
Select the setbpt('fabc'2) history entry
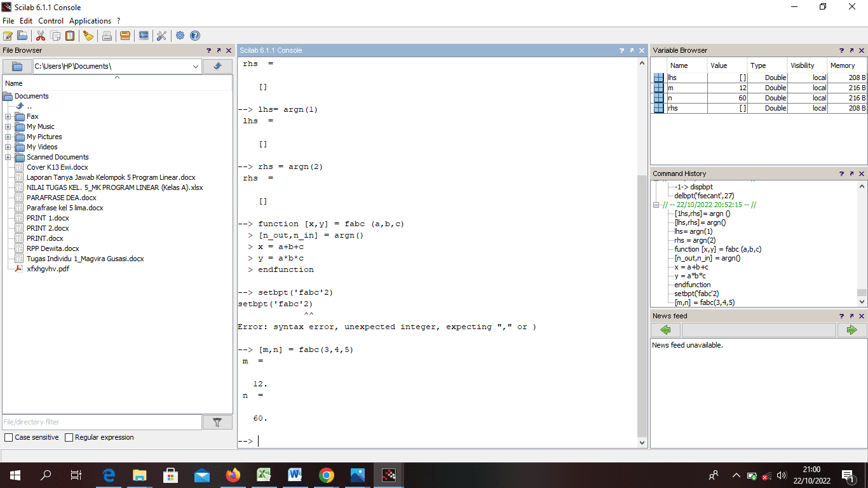pos(698,294)
